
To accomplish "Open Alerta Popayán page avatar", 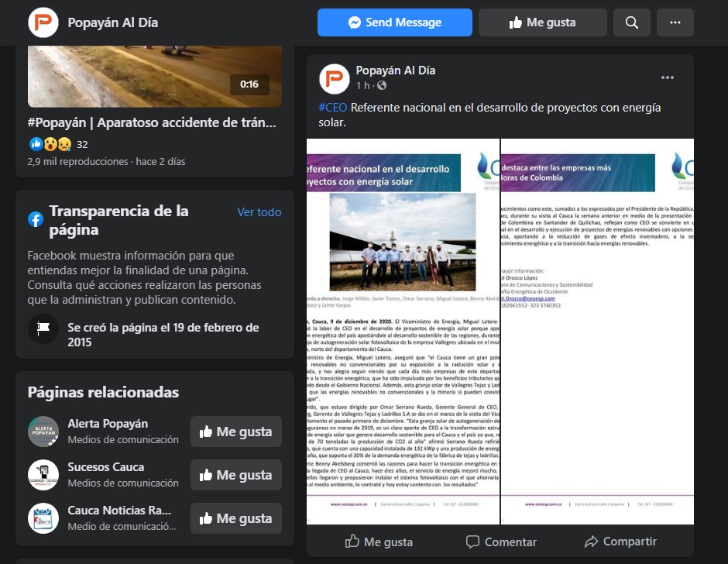I will [43, 431].
